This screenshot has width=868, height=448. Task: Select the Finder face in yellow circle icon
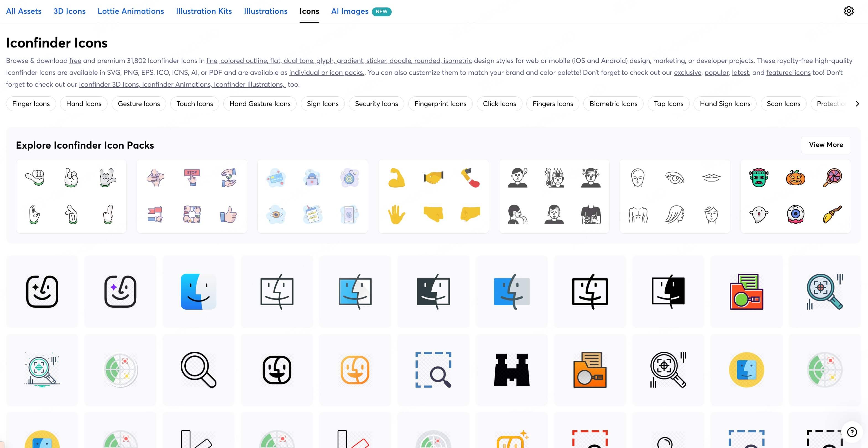[x=746, y=370]
